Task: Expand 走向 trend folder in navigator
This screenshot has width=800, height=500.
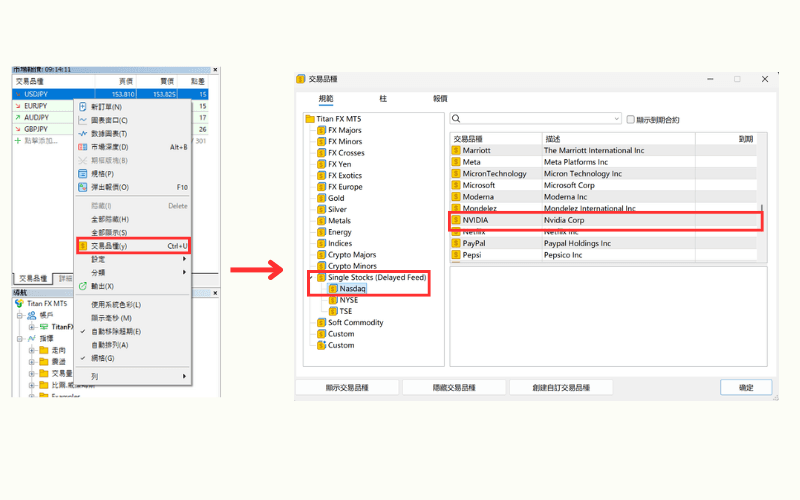Action: pos(32,351)
